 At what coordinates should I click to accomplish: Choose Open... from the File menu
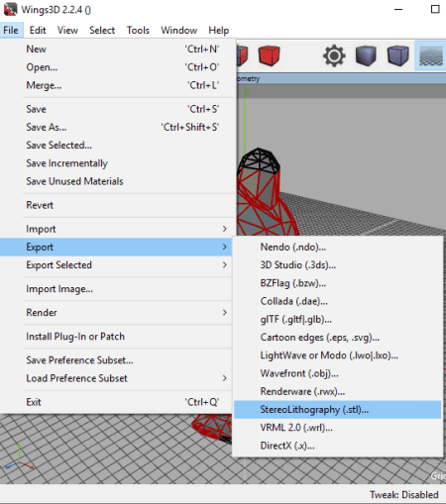[118, 67]
